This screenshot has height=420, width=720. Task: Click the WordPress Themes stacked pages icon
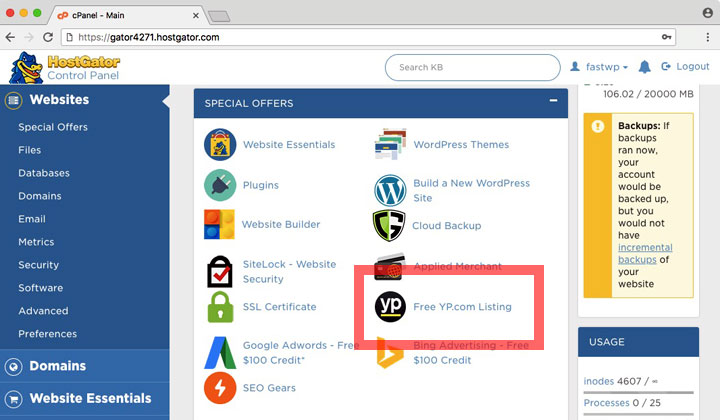tap(390, 144)
